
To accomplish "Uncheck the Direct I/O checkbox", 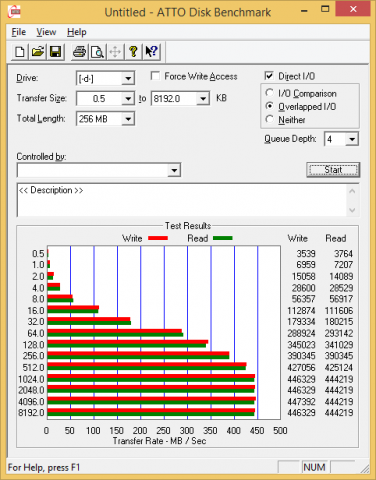I will (269, 76).
